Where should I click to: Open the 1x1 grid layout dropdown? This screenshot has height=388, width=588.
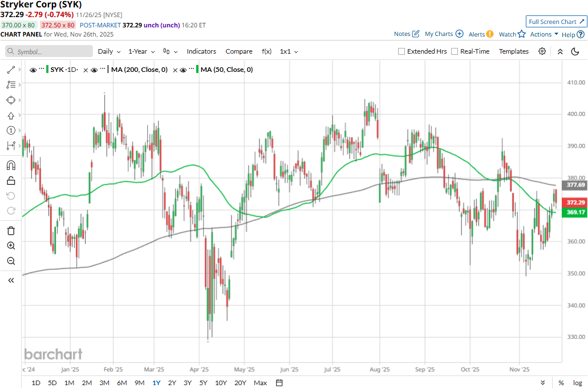coord(289,51)
